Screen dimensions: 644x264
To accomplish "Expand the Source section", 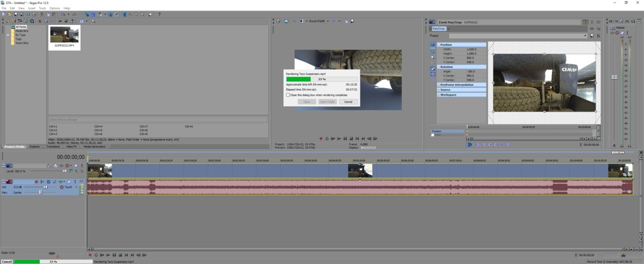I will [438, 90].
